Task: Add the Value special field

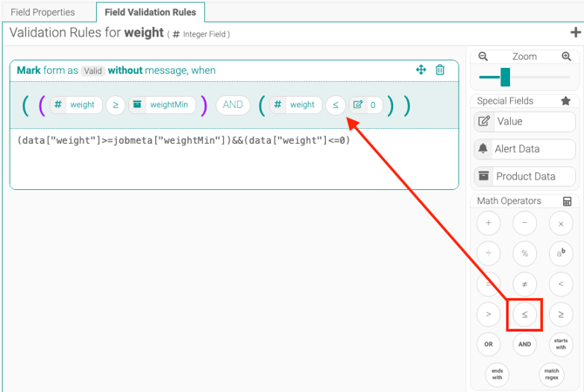Action: tap(525, 121)
